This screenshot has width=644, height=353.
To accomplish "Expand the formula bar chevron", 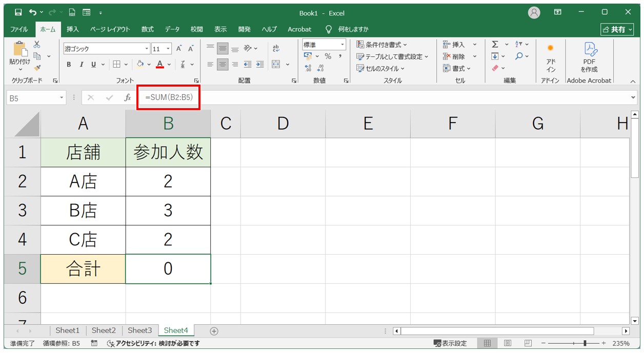I will tap(634, 97).
